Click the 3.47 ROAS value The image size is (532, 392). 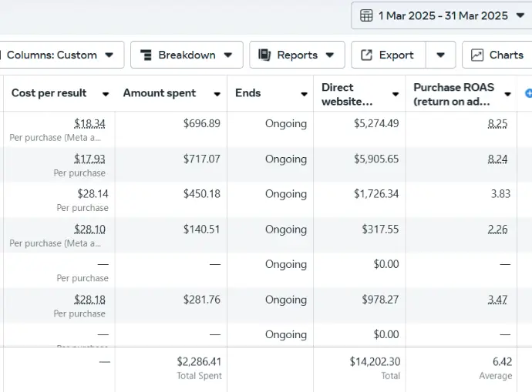point(497,299)
